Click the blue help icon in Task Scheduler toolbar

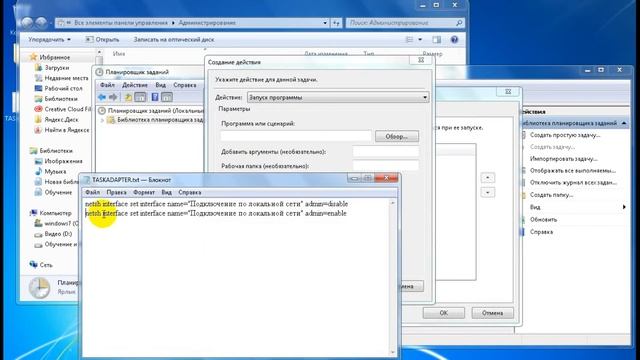(x=155, y=97)
